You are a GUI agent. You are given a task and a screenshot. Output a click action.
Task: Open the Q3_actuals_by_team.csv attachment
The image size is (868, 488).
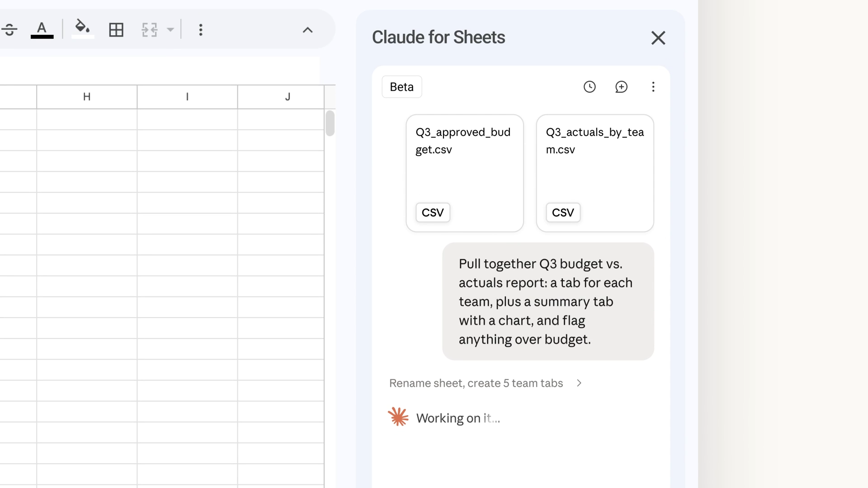click(x=595, y=173)
